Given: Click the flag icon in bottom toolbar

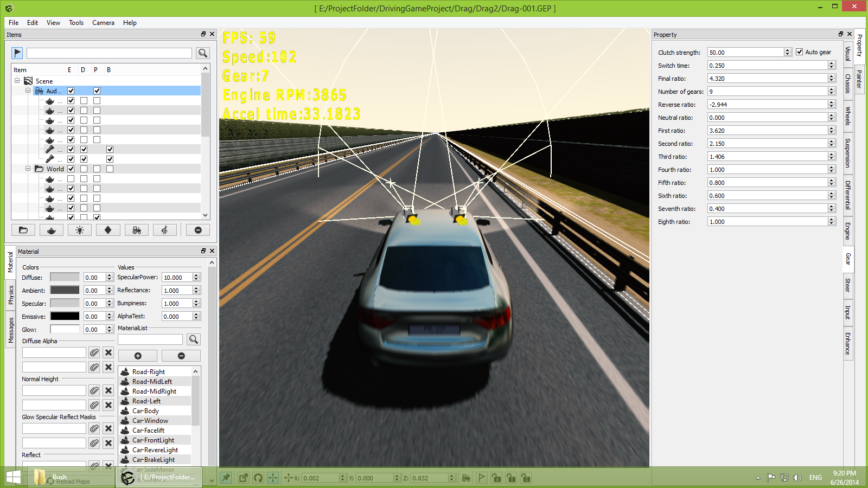Looking at the screenshot, I should [481, 478].
